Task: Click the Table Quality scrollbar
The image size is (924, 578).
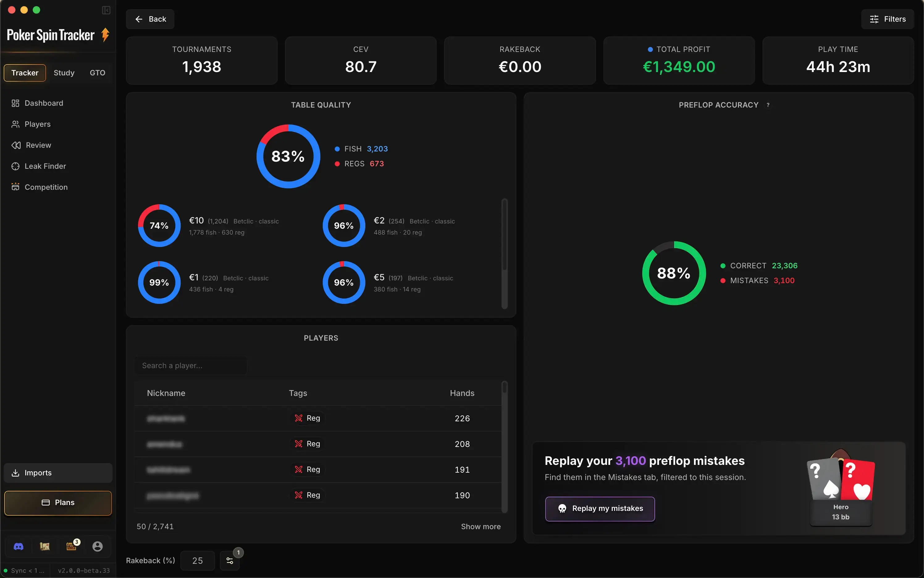Action: (x=504, y=253)
